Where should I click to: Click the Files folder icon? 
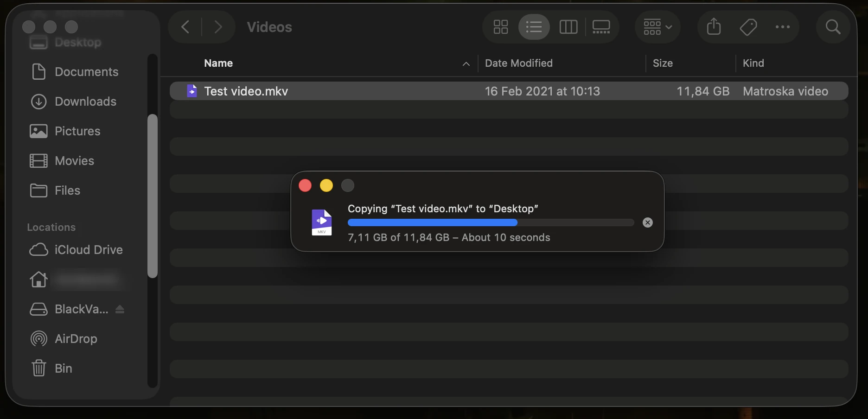pyautogui.click(x=38, y=190)
